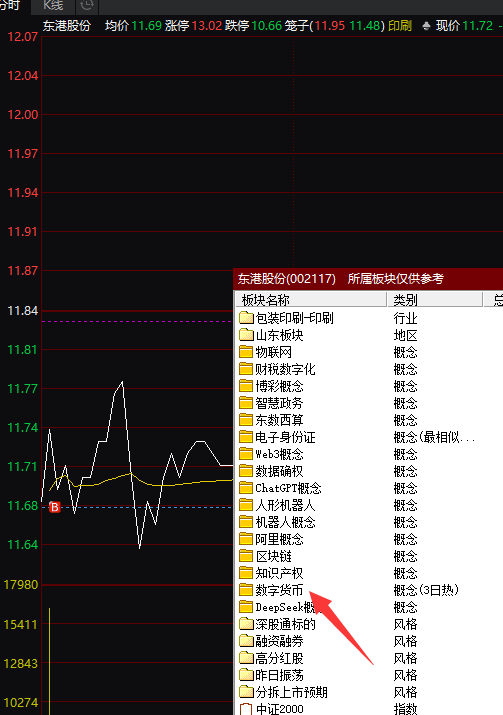Click the 印刷 industry link in header
Image resolution: width=503 pixels, height=715 pixels.
click(400, 26)
